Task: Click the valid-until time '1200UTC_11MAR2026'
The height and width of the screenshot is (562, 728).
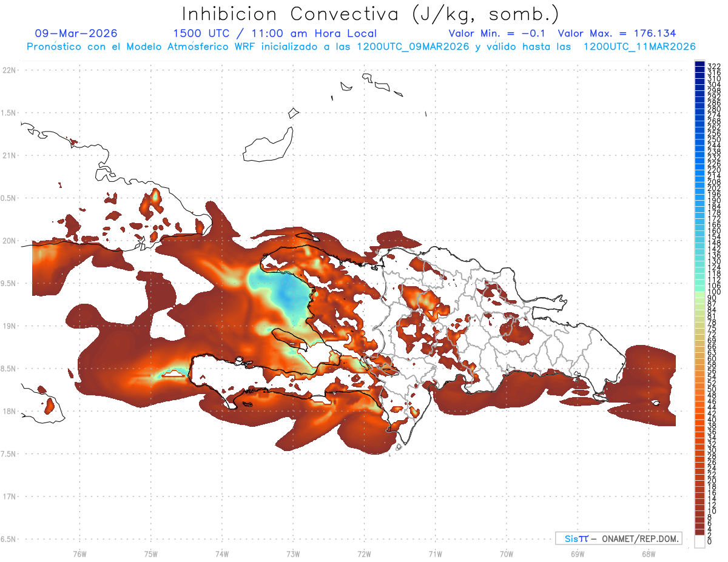Action: 639,47
